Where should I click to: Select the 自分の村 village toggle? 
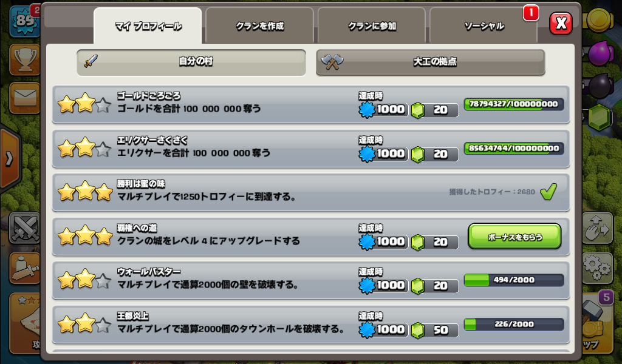tap(191, 62)
